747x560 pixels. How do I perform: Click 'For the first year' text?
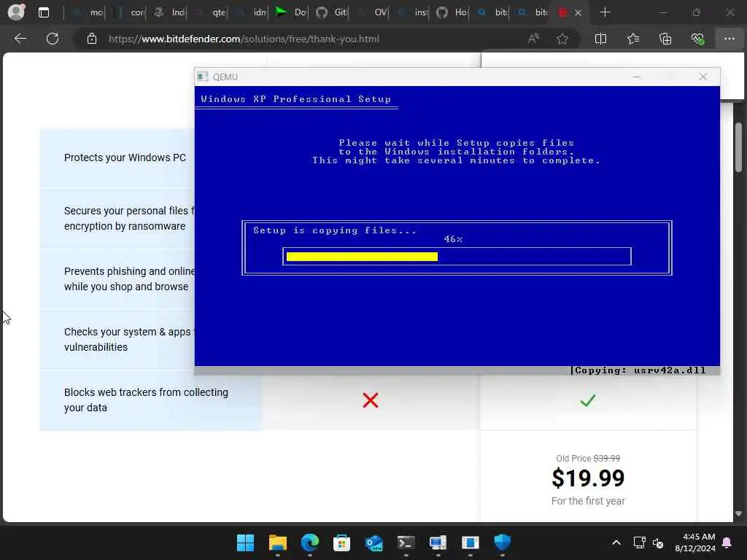point(588,501)
